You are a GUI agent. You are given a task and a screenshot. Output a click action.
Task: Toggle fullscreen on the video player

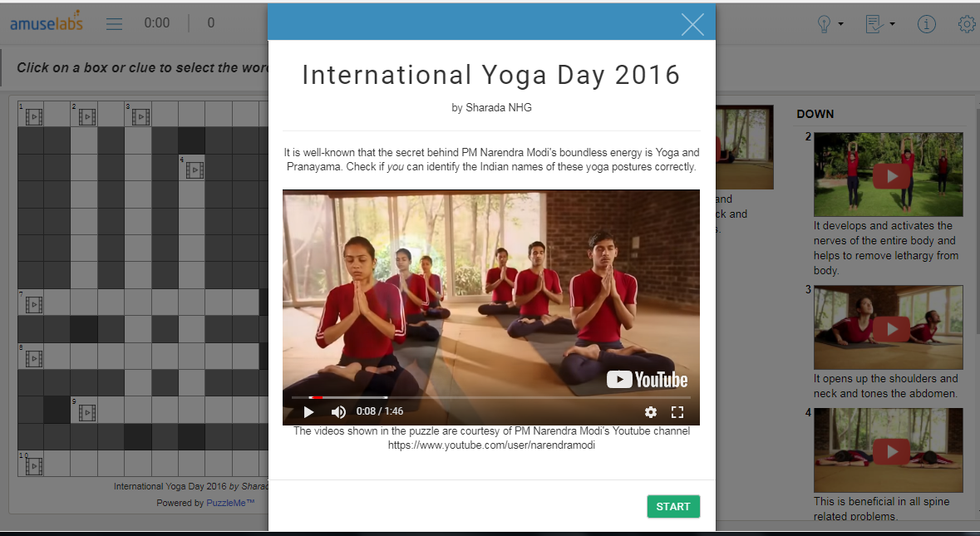(x=677, y=412)
